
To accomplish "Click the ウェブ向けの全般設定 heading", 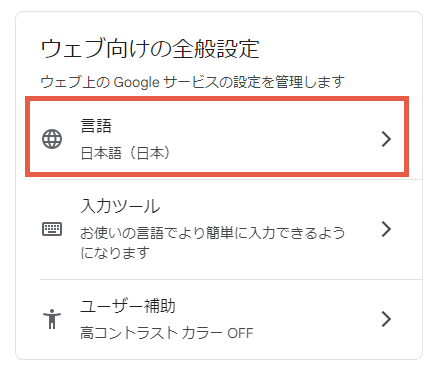I will tap(150, 49).
